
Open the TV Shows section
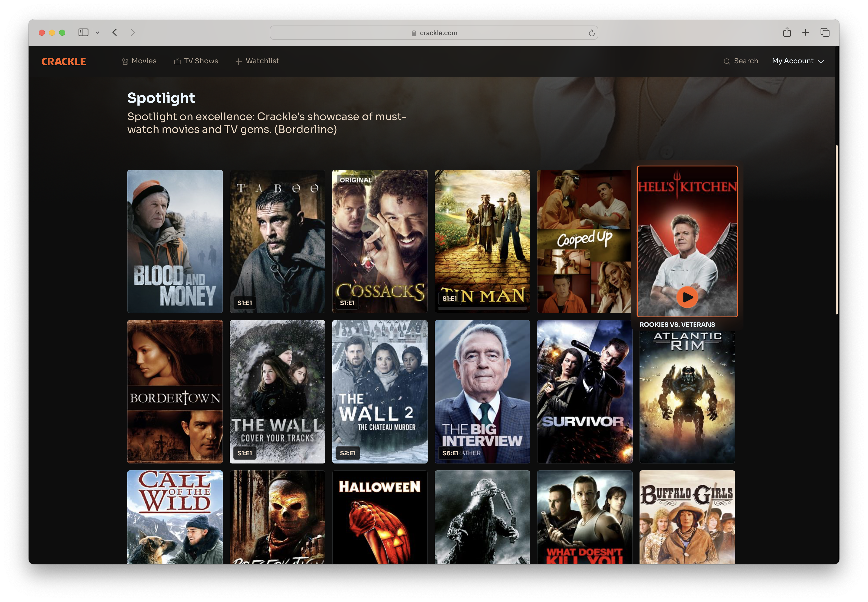[196, 61]
